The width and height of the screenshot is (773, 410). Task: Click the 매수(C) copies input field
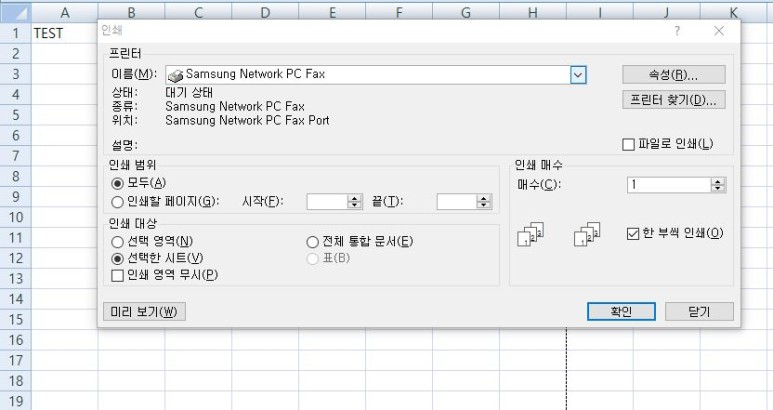click(x=669, y=185)
